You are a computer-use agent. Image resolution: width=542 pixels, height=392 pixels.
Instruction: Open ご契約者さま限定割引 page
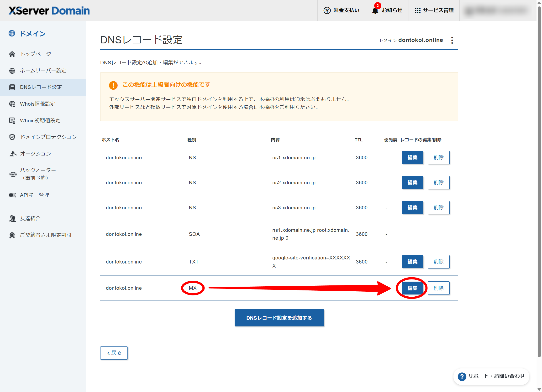[x=43, y=235]
